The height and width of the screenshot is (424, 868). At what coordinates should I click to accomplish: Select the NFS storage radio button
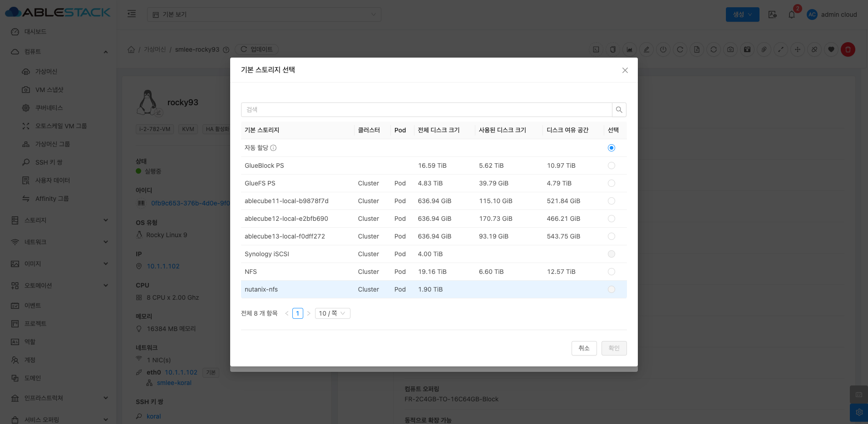(x=611, y=272)
